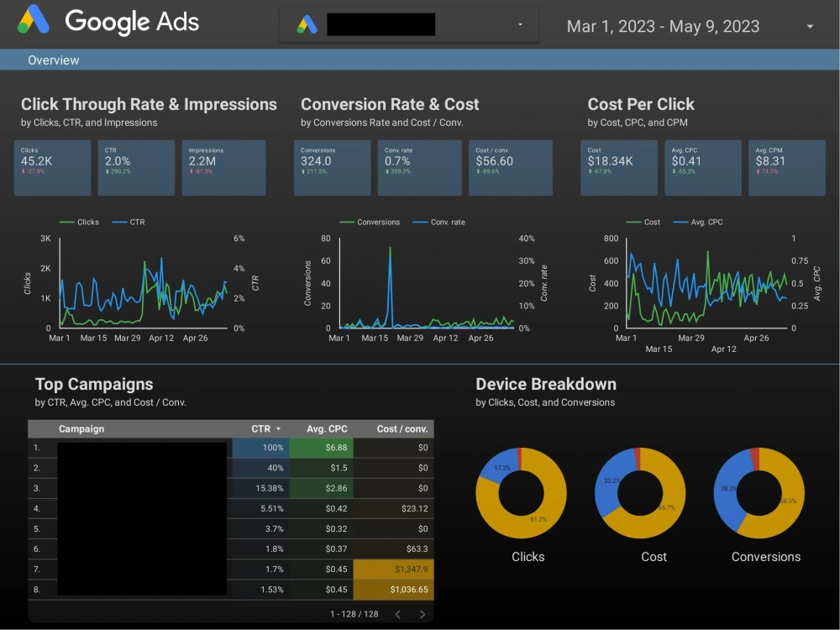Sort by the Avg. CPC column header
Viewport: 840px width, 630px height.
[x=327, y=428]
